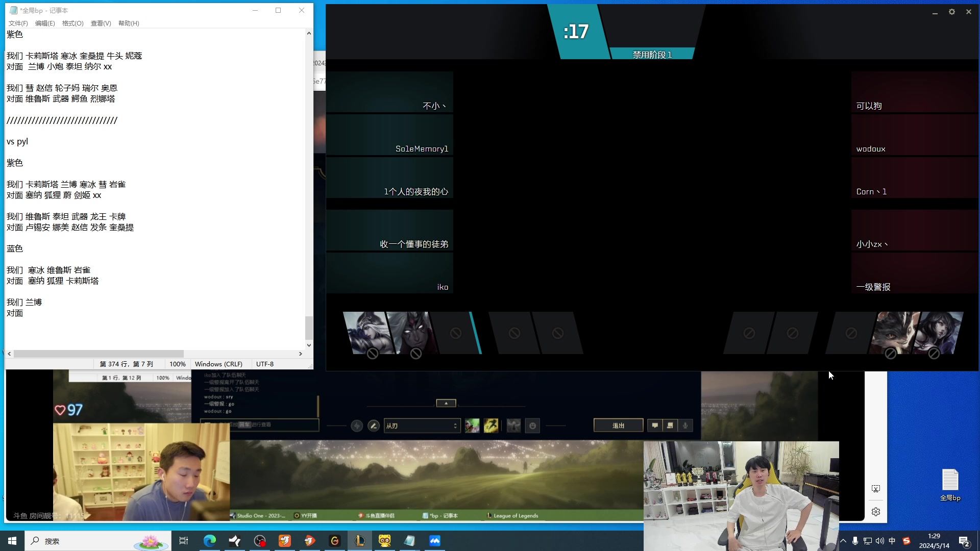
Task: Change the first summoner spell icon
Action: 472,425
